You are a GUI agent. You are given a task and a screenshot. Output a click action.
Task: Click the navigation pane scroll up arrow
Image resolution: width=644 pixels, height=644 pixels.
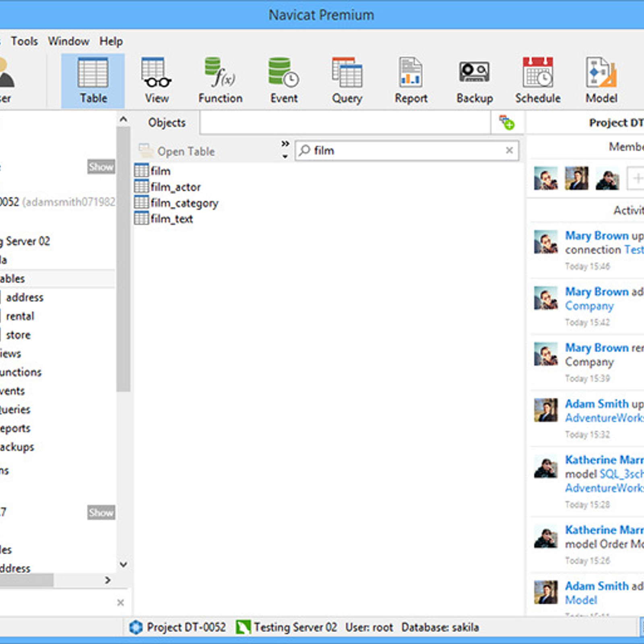click(124, 120)
